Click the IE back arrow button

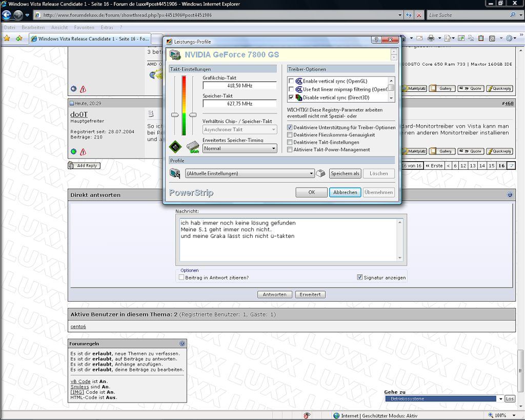(6, 15)
